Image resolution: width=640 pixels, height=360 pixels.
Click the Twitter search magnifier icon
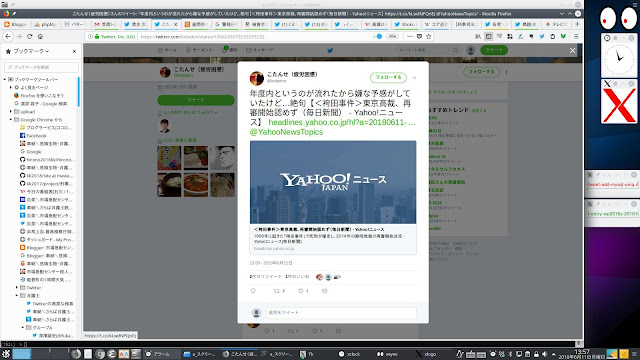[x=456, y=50]
